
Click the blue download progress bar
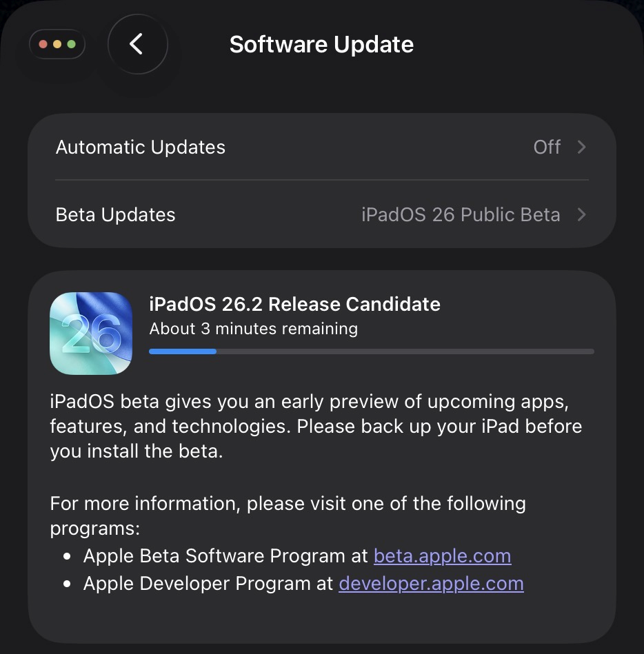(372, 351)
